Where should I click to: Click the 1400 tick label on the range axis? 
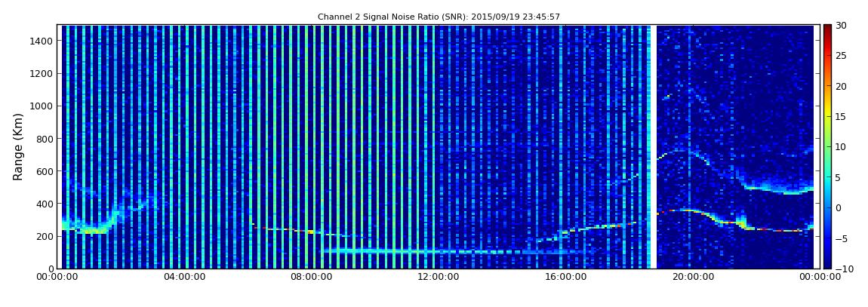click(x=42, y=41)
